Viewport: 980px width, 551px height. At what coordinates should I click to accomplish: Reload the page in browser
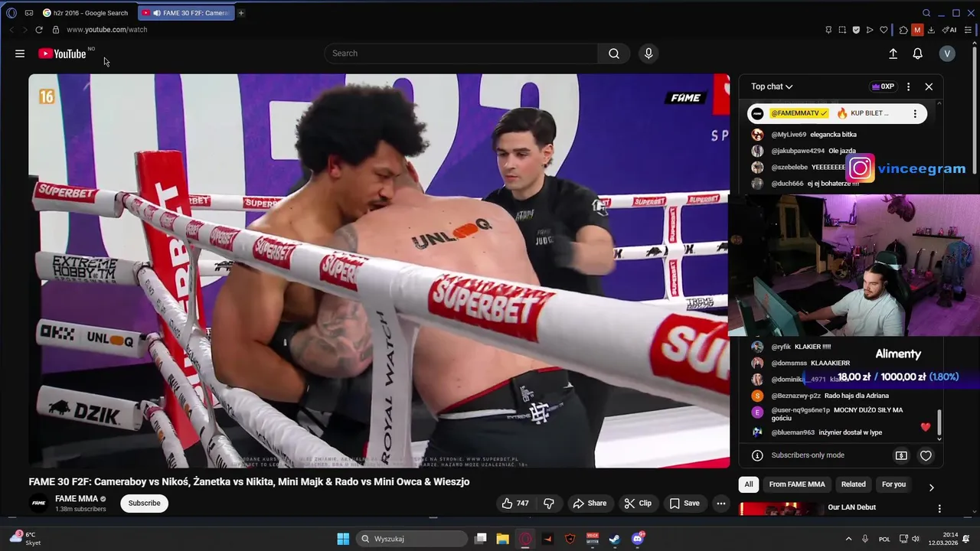click(38, 30)
